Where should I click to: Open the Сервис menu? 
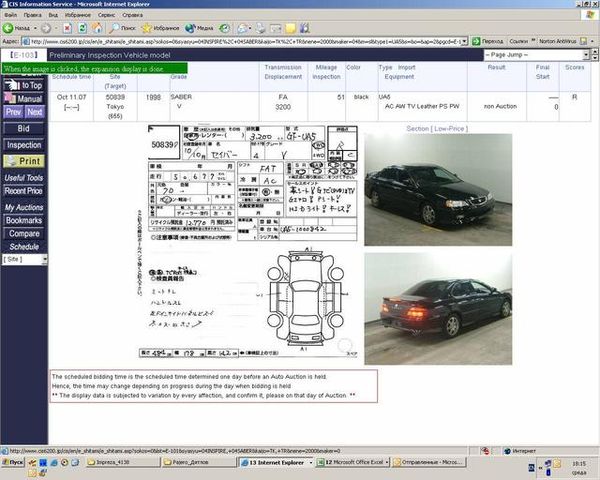pos(106,15)
